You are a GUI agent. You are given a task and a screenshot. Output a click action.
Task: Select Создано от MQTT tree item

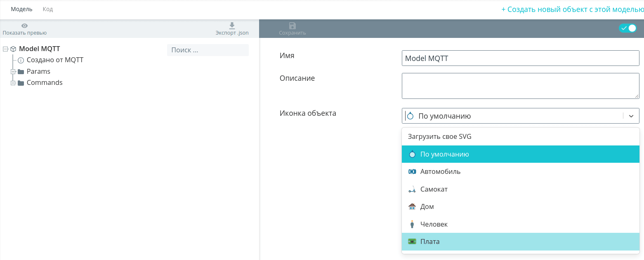pyautogui.click(x=55, y=60)
